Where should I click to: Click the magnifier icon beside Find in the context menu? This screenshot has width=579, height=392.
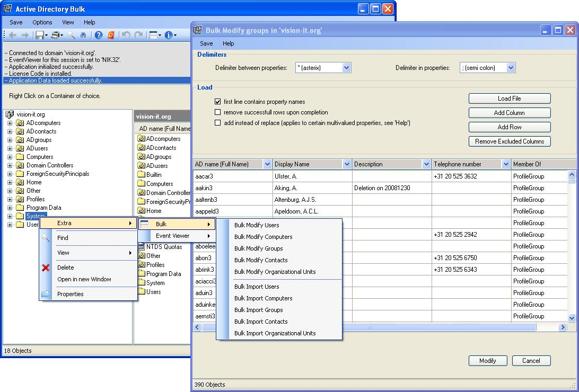[46, 238]
